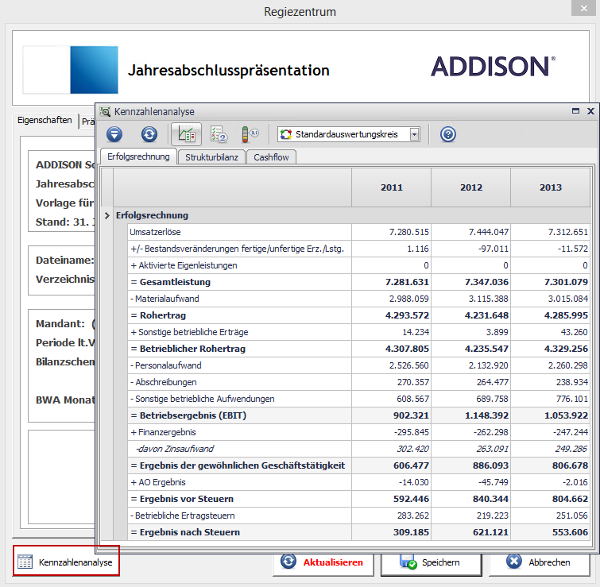Select the Betriebliche Ertragsteuern row label

click(x=183, y=516)
